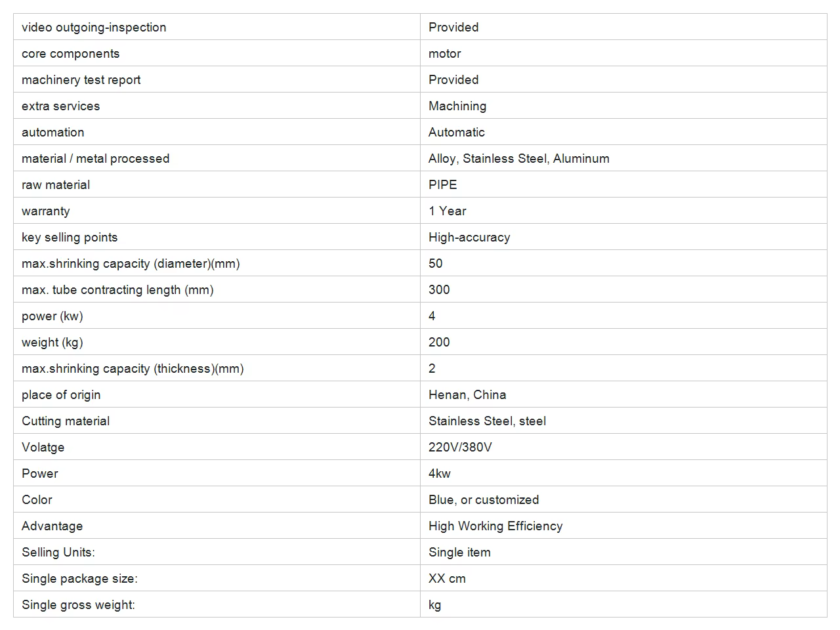
Task: Click the "Automatic" automation value
Action: click(x=457, y=132)
